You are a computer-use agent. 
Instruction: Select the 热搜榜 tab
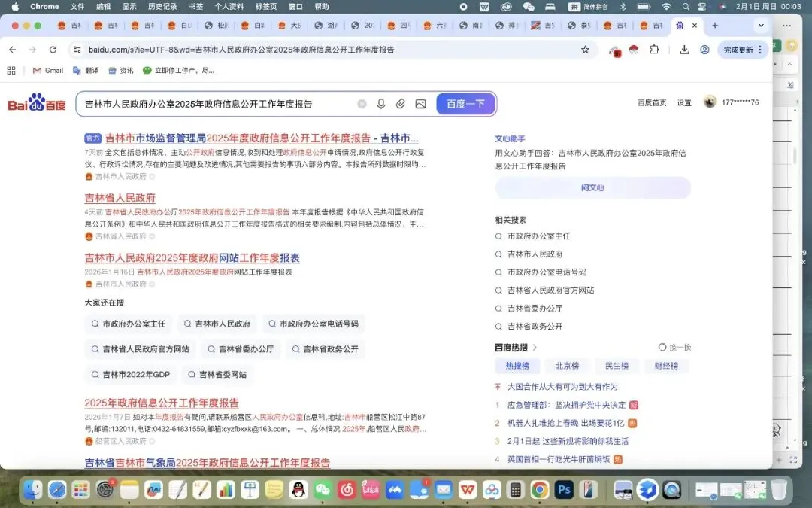[517, 366]
